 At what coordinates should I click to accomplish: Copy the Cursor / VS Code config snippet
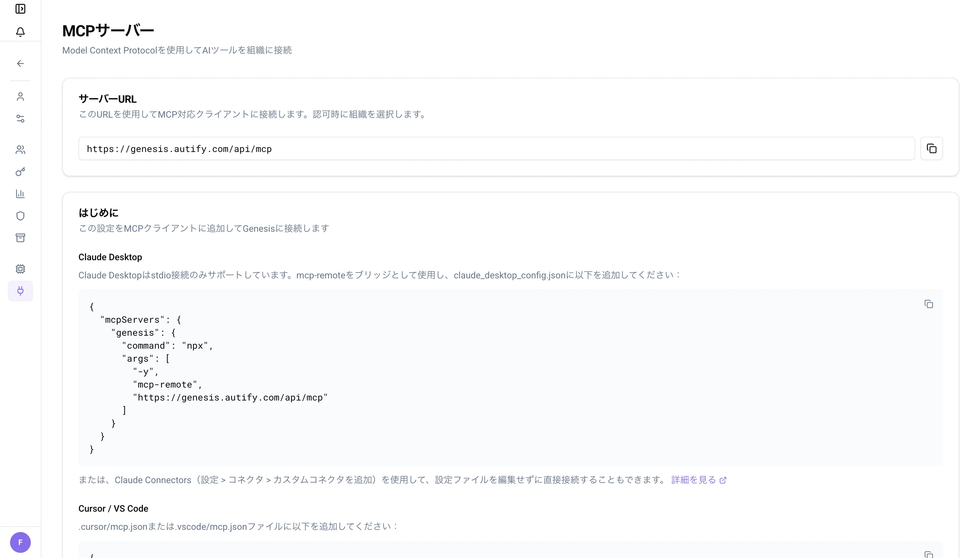(x=928, y=554)
